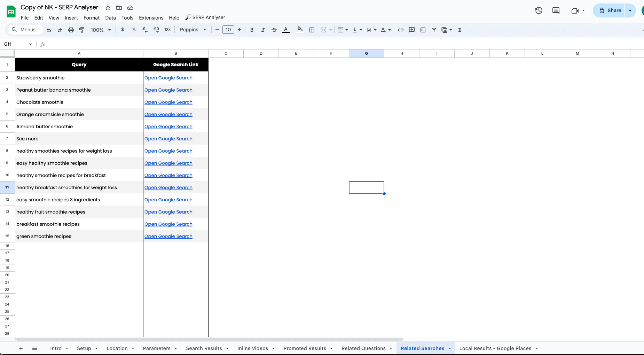Click the insert link icon
The width and height of the screenshot is (644, 355).
pyautogui.click(x=401, y=30)
